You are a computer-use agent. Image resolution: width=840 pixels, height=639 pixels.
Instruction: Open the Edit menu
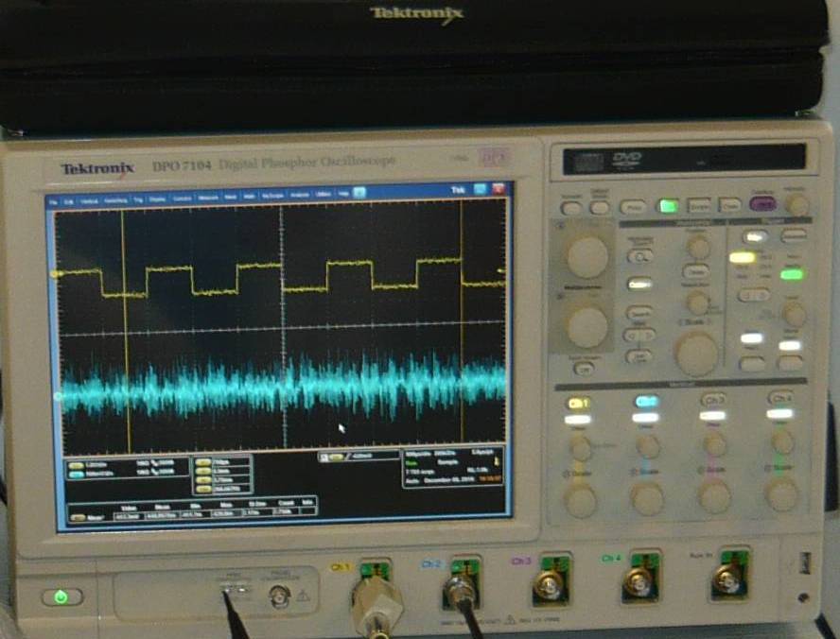(68, 201)
